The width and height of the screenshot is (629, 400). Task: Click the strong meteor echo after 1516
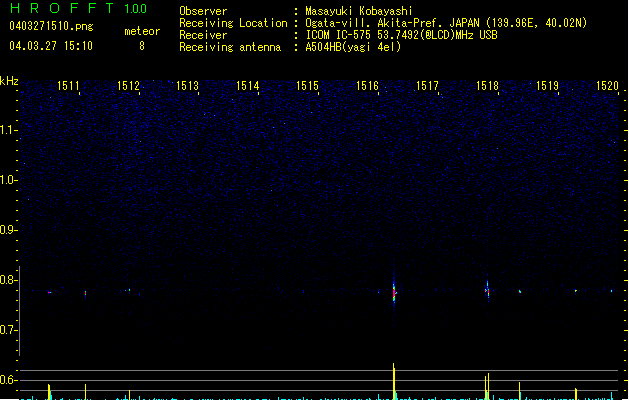[x=394, y=292]
